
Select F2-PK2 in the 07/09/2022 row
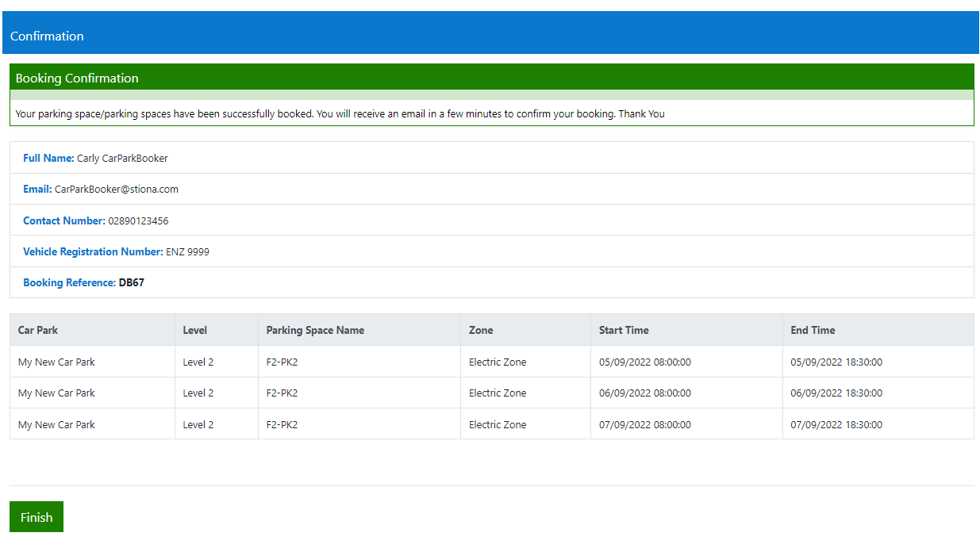(x=282, y=424)
